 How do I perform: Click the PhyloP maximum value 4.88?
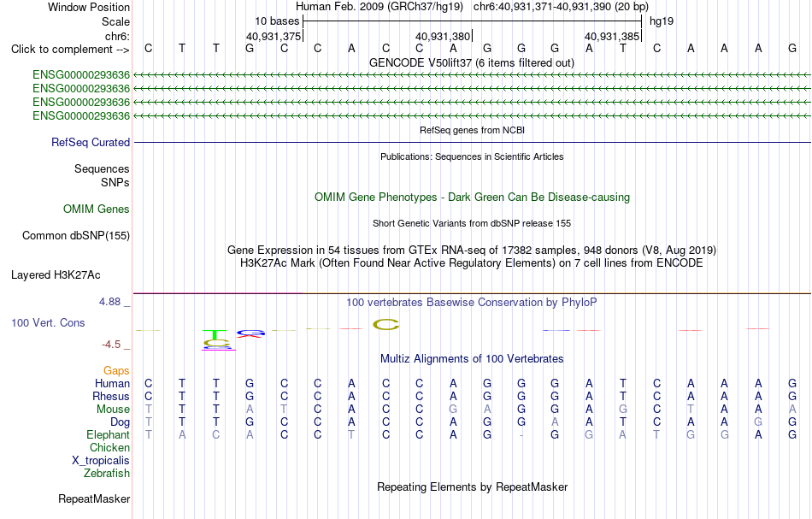tap(109, 302)
